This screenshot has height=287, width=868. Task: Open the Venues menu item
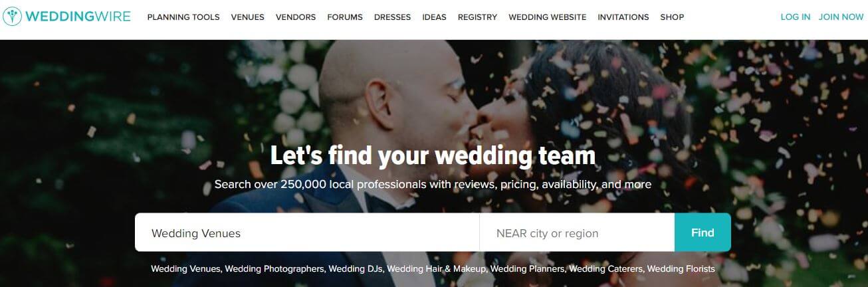247,17
